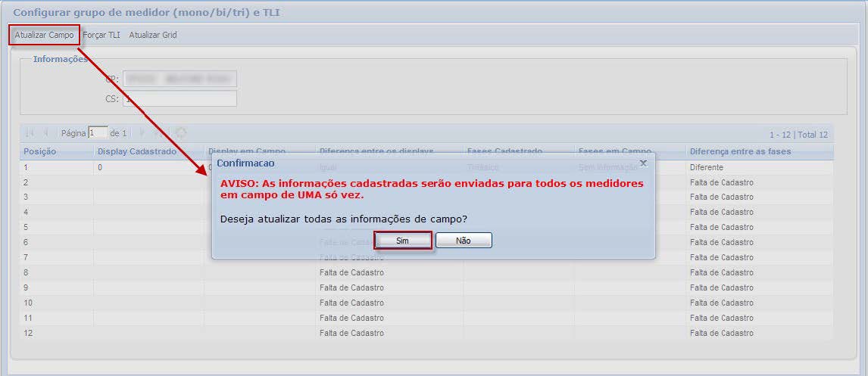Screen dimensions: 868x376
Task: Click the grid refresh icon in pager
Action: tap(181, 132)
